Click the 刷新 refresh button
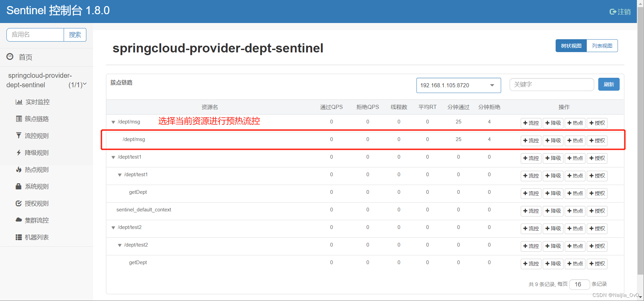The image size is (644, 301). pyautogui.click(x=609, y=84)
